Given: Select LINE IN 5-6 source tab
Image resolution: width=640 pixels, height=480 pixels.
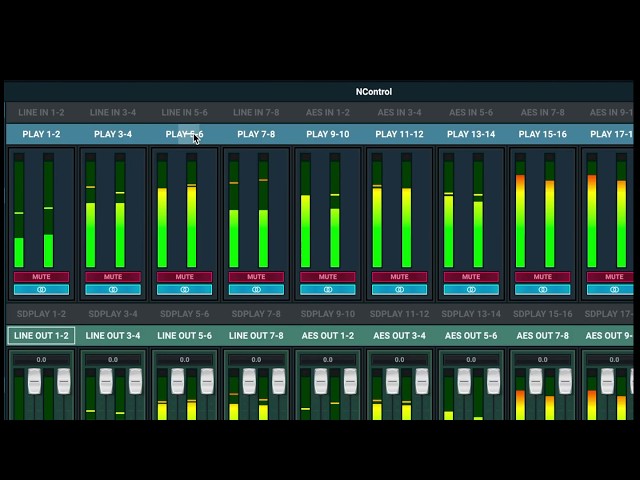Looking at the screenshot, I should pyautogui.click(x=184, y=112).
